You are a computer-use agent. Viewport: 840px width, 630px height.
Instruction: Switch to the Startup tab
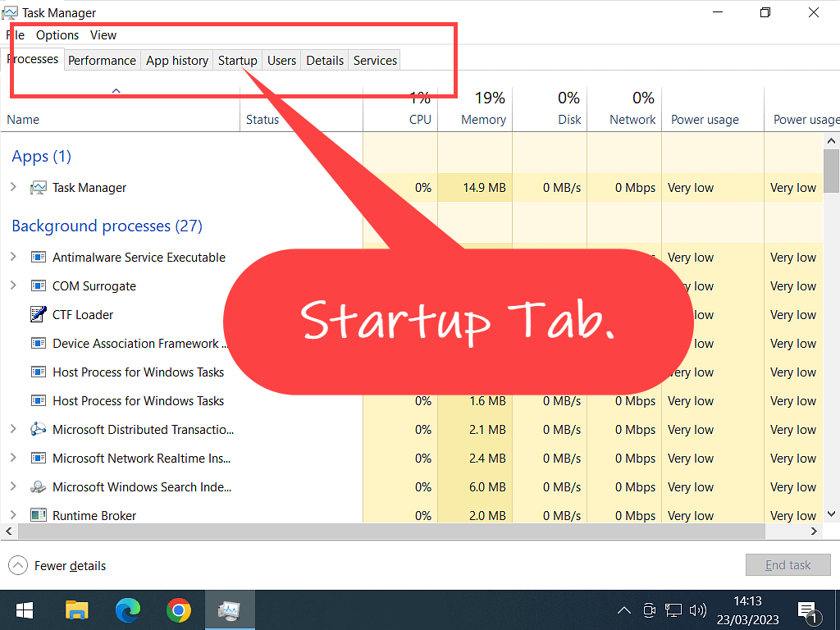pos(237,61)
